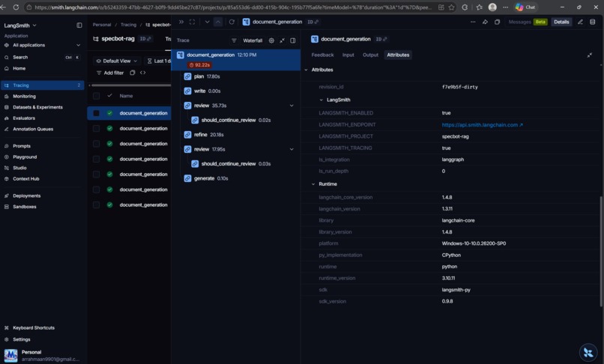The width and height of the screenshot is (604, 364).
Task: Click the link icon of the plan run
Action: coord(187,76)
